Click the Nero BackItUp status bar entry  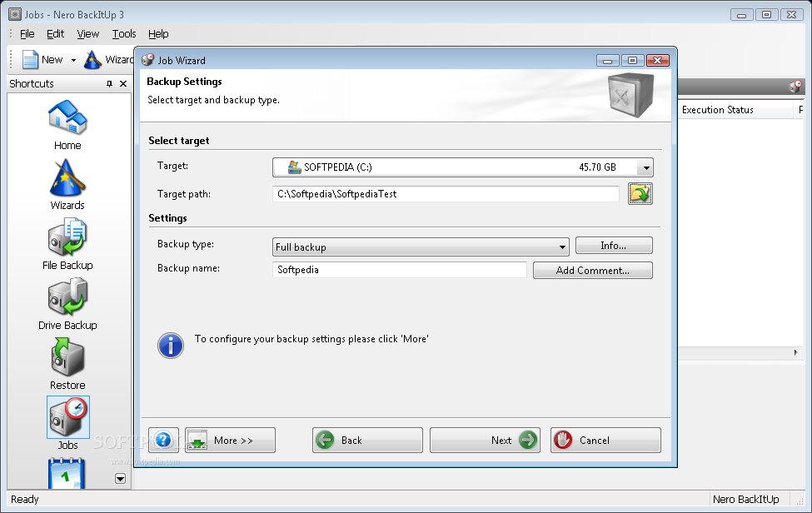tap(745, 499)
